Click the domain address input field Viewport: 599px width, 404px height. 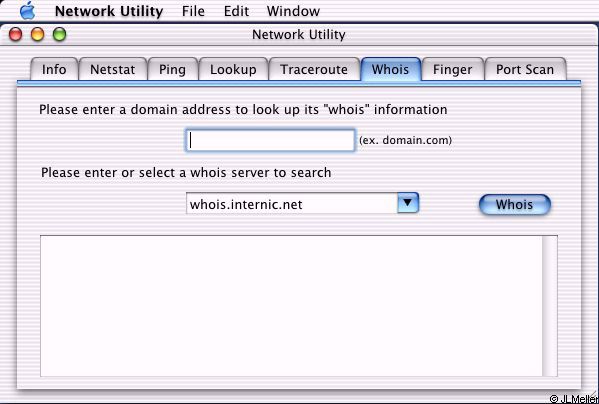270,140
